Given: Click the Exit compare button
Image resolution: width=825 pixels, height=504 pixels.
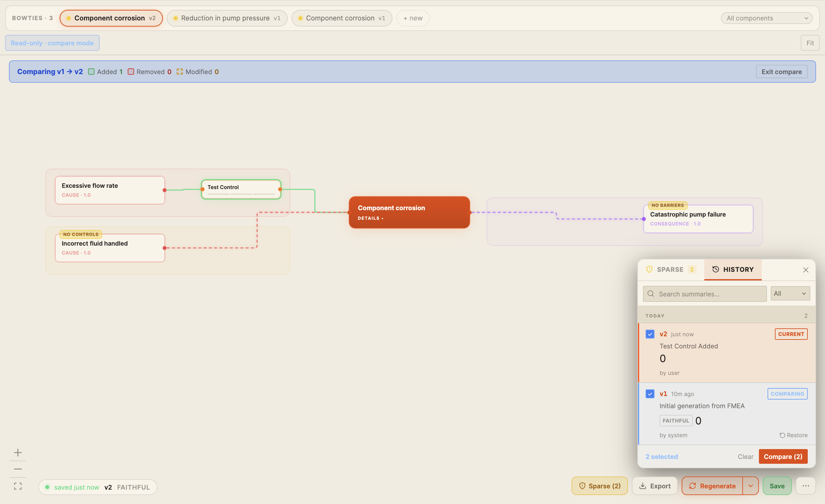Looking at the screenshot, I should [x=782, y=72].
